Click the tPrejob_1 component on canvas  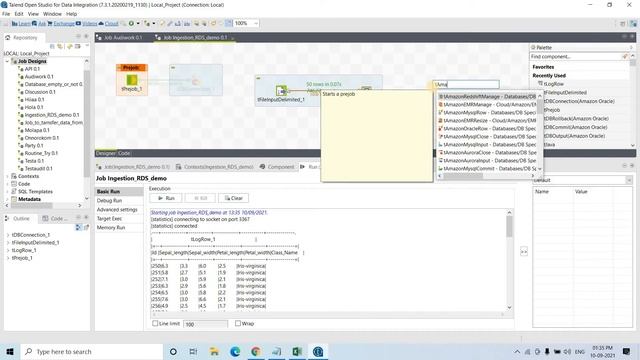pyautogui.click(x=131, y=83)
